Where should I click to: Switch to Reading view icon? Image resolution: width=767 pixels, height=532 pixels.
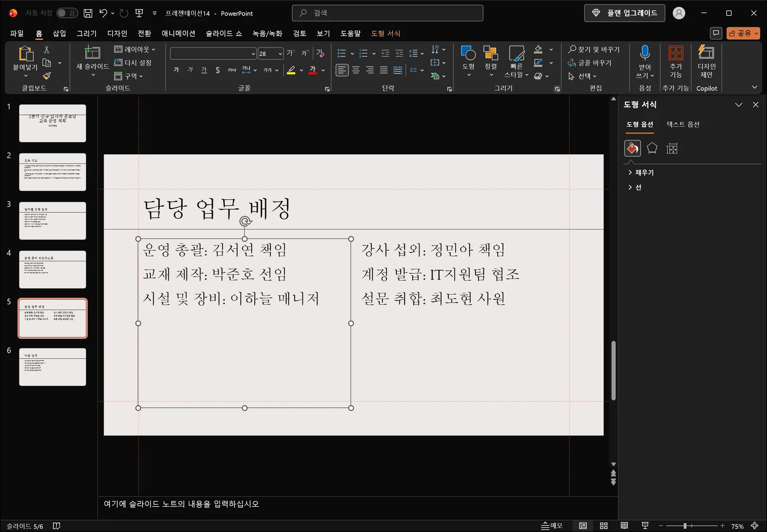[624, 526]
